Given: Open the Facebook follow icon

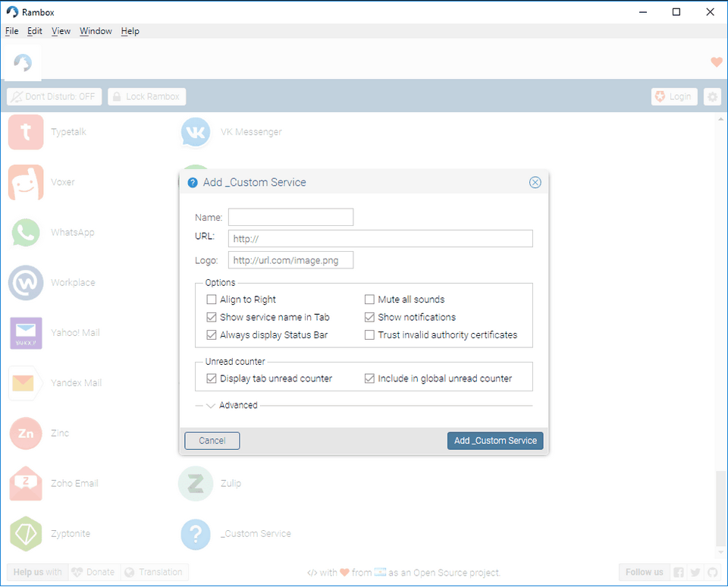Looking at the screenshot, I should pyautogui.click(x=678, y=572).
